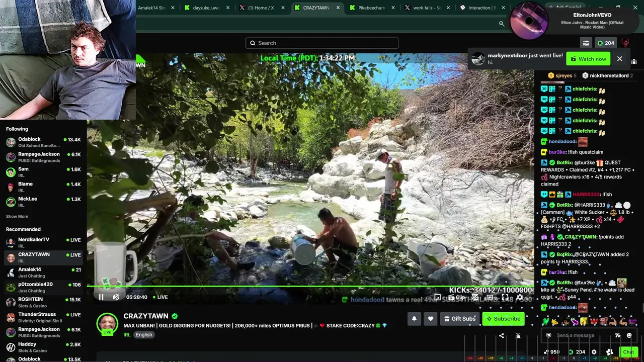This screenshot has width=644, height=362.
Task: Close the CRAZYTAWN browser tab
Action: (x=338, y=8)
